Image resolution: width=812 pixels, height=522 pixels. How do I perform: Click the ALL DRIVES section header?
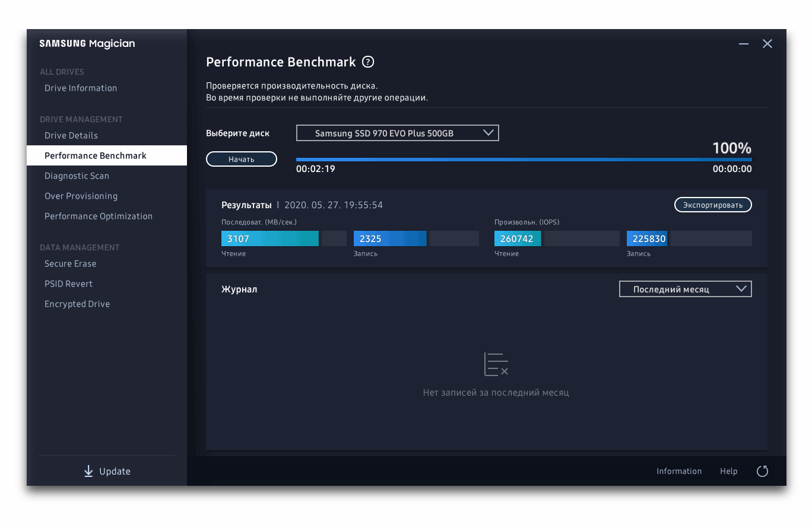click(x=62, y=72)
